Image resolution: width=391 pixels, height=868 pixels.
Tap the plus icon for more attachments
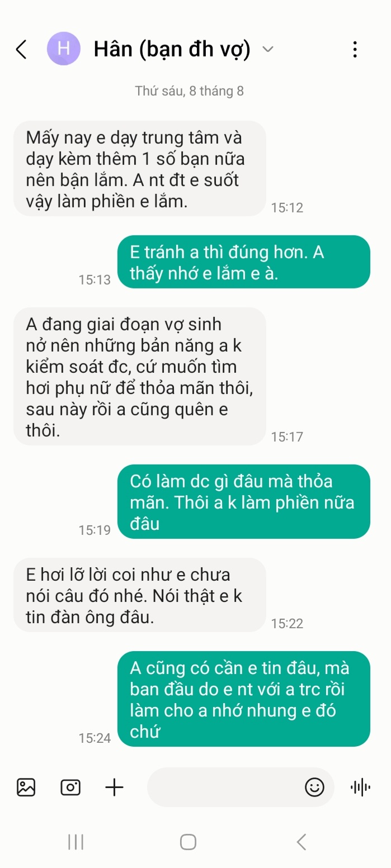115,787
